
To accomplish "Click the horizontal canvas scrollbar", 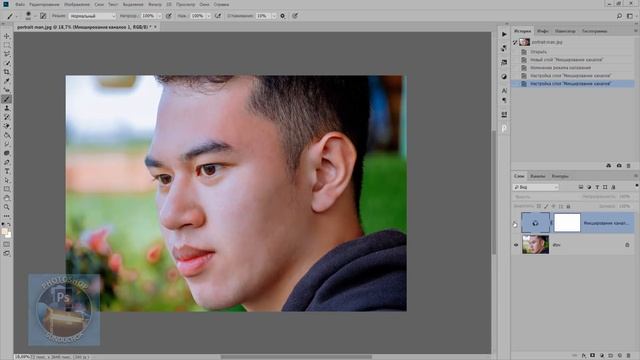I will (296, 357).
